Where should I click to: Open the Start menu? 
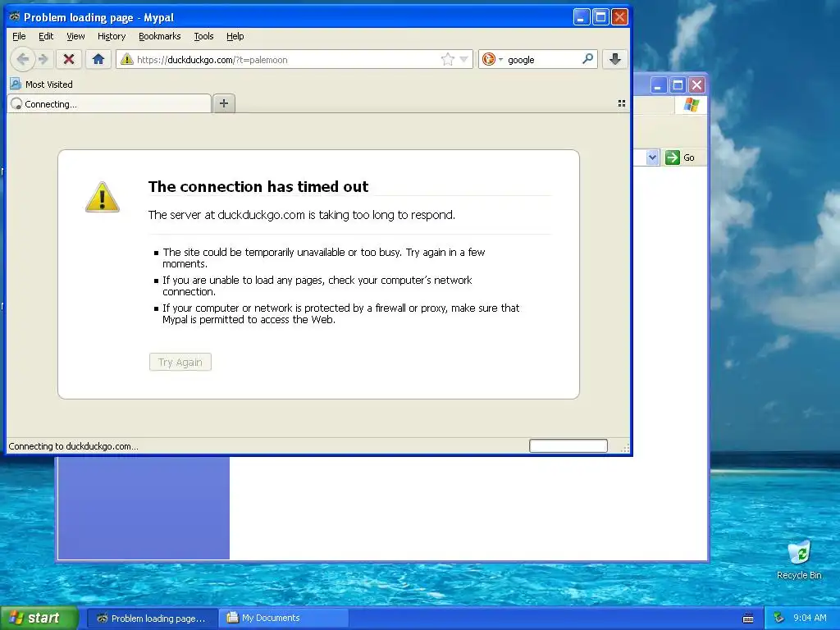click(x=39, y=618)
